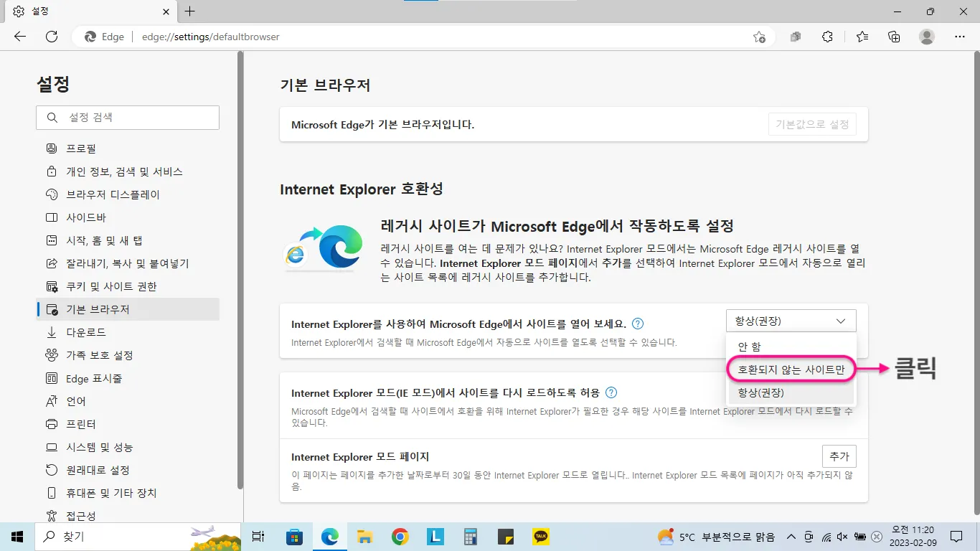The height and width of the screenshot is (551, 980).
Task: Choose 안 함 from the dropdown list
Action: 791,347
